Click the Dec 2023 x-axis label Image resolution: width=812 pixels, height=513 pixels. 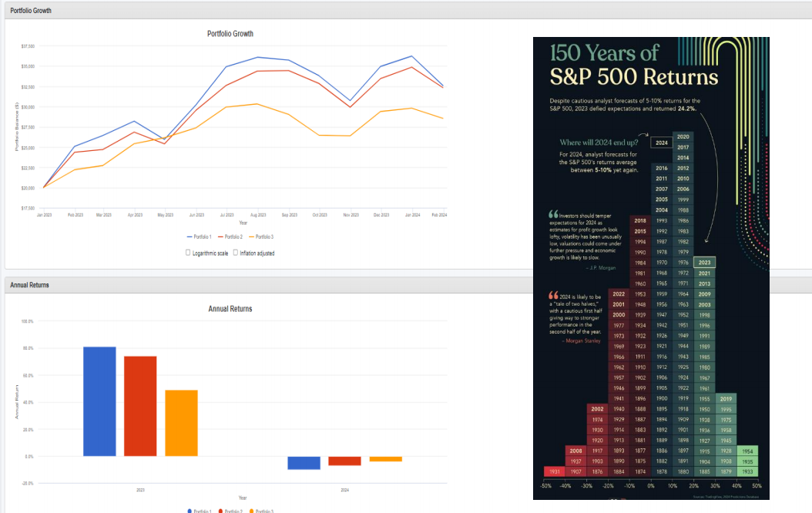tap(381, 215)
